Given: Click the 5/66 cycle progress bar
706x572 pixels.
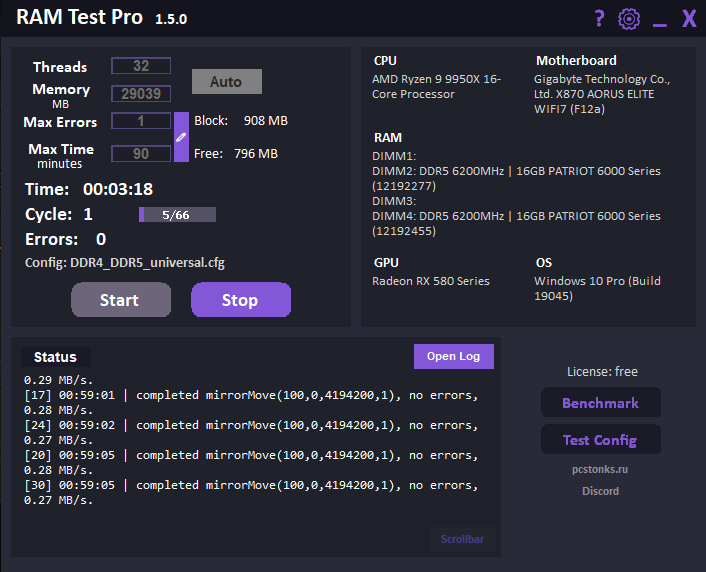Looking at the screenshot, I should (177, 215).
